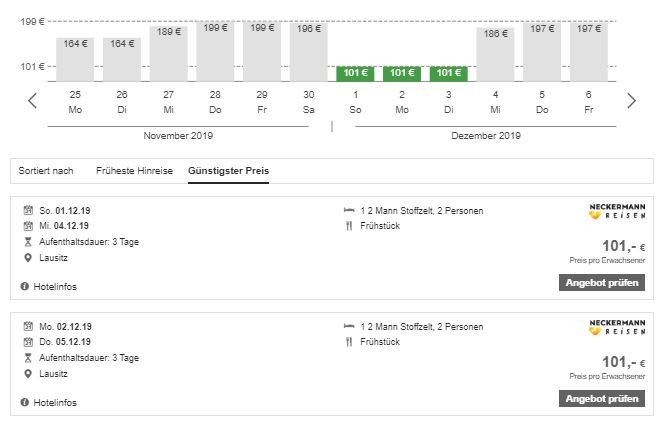Switch to Günstigster Preis sorting tab
The width and height of the screenshot is (667, 421).
[x=228, y=171]
